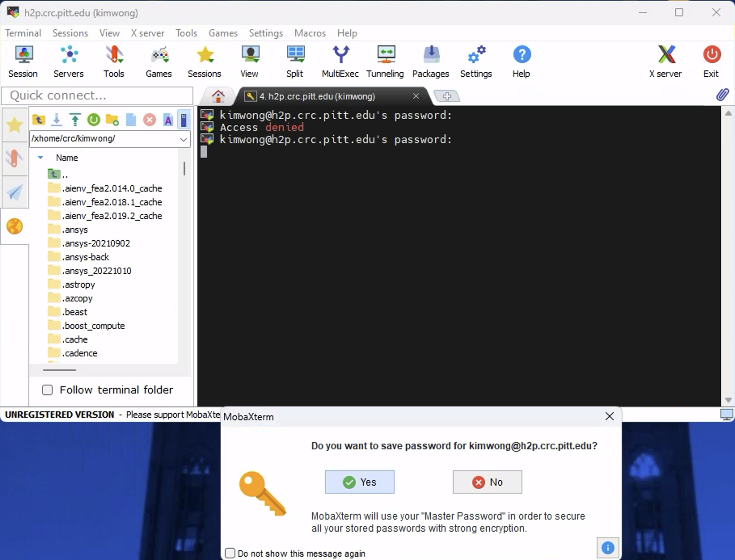Image resolution: width=735 pixels, height=560 pixels.
Task: Open the X server menu
Action: point(148,33)
